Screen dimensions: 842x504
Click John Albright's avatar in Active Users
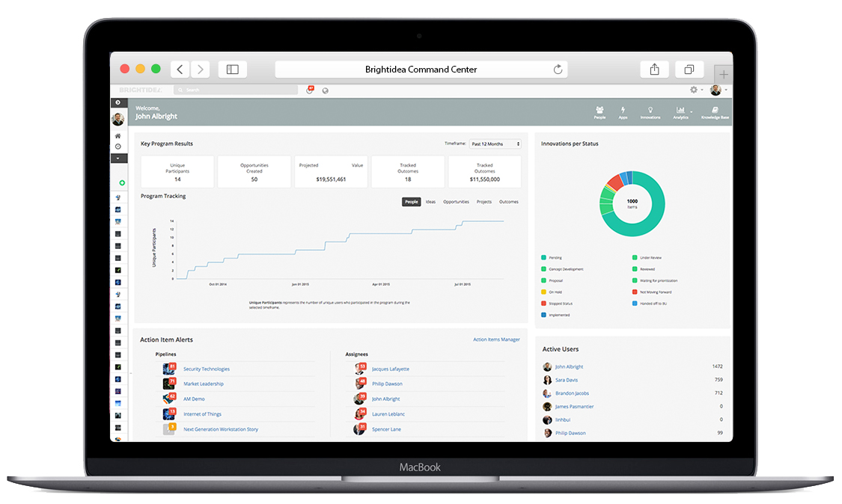coord(547,366)
